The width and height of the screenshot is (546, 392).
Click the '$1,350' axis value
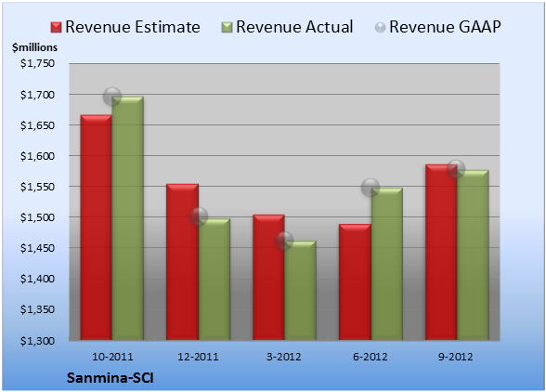click(37, 309)
